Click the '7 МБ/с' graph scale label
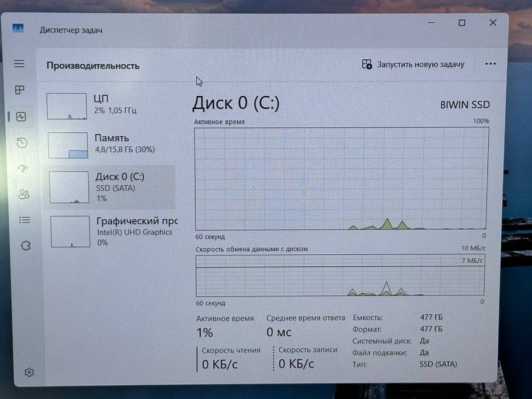 (x=472, y=260)
